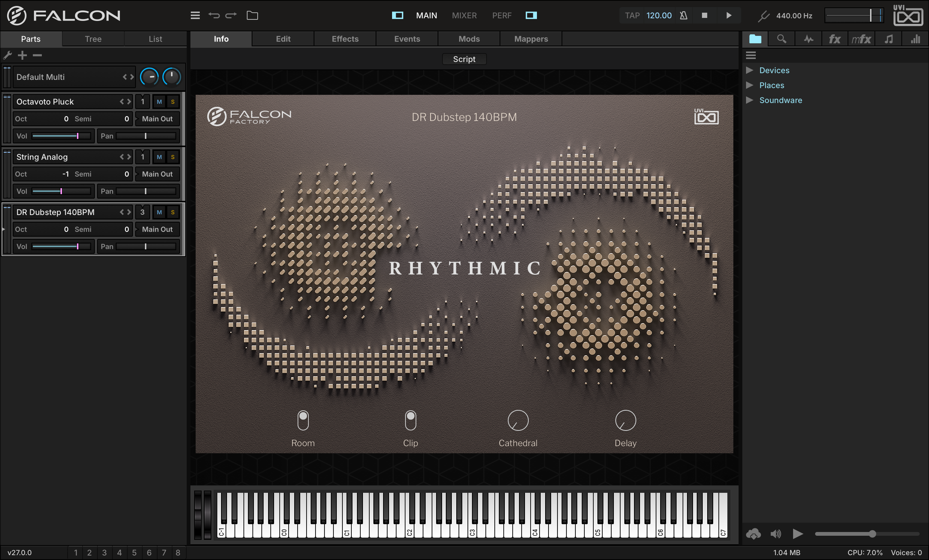Toggle the metronome icon
Viewport: 929px width, 560px height.
684,15
